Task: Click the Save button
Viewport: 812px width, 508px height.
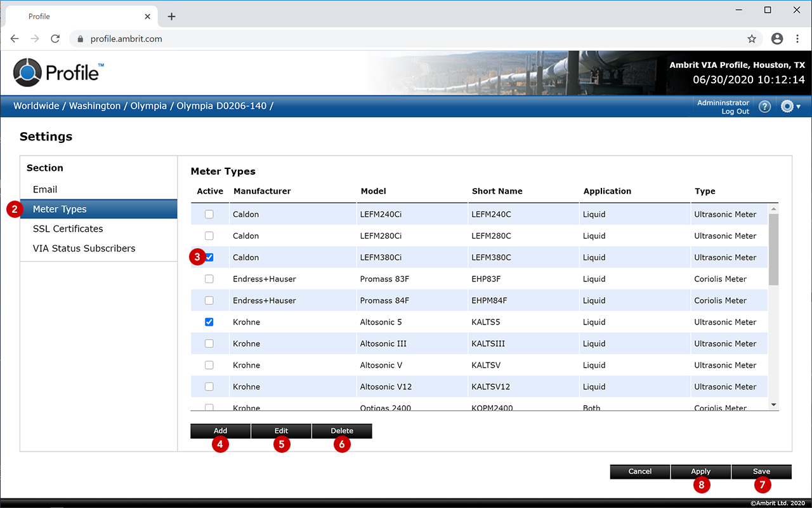Action: (761, 471)
